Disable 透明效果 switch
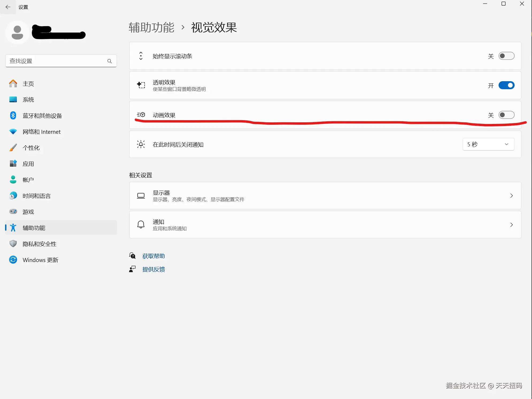This screenshot has width=532, height=399. (506, 85)
